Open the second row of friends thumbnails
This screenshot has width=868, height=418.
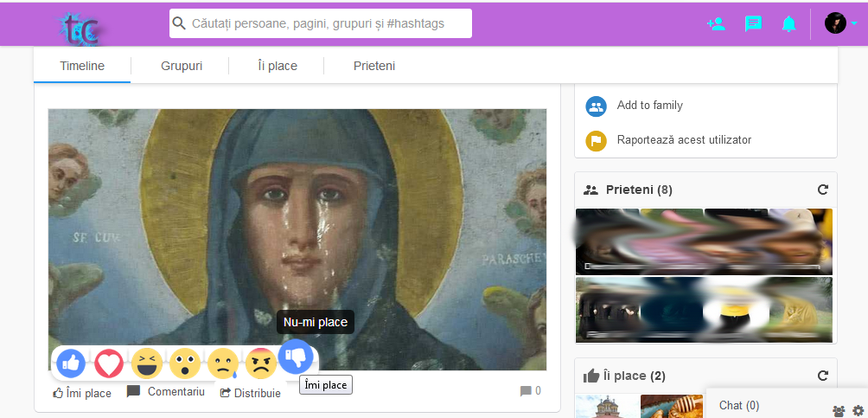pos(704,310)
